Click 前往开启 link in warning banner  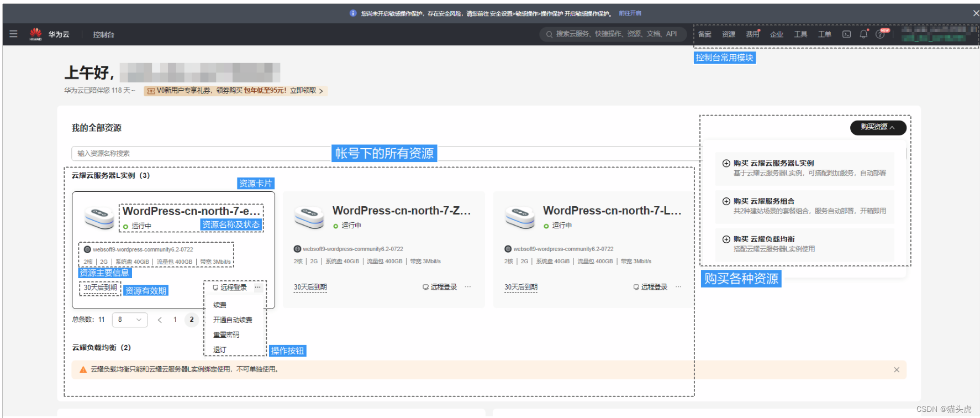pyautogui.click(x=630, y=13)
